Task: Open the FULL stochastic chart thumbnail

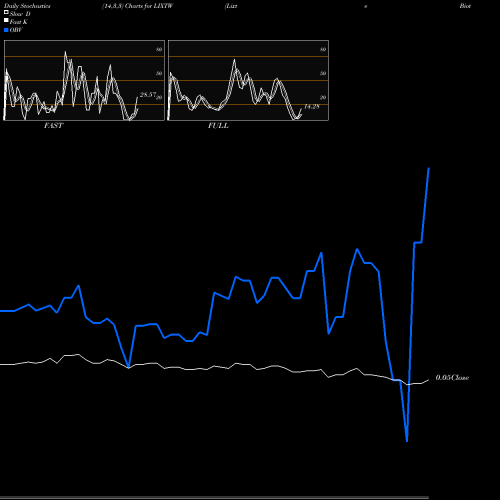Action: [x=248, y=80]
